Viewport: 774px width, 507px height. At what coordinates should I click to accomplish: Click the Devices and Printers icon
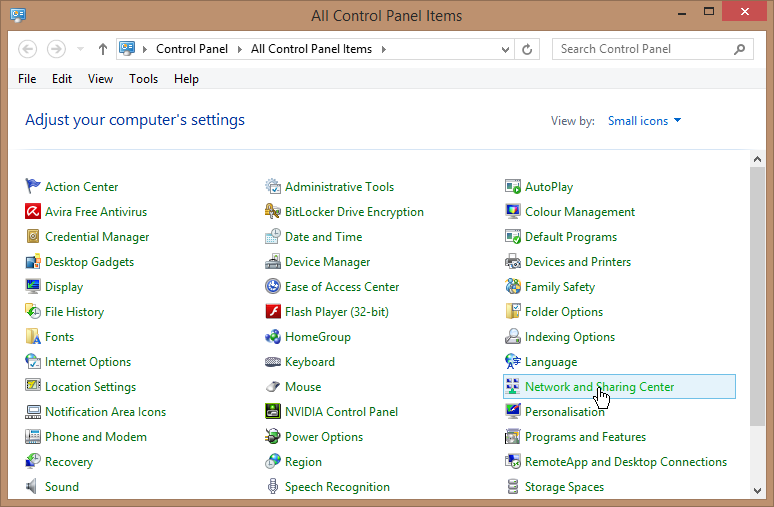click(513, 261)
